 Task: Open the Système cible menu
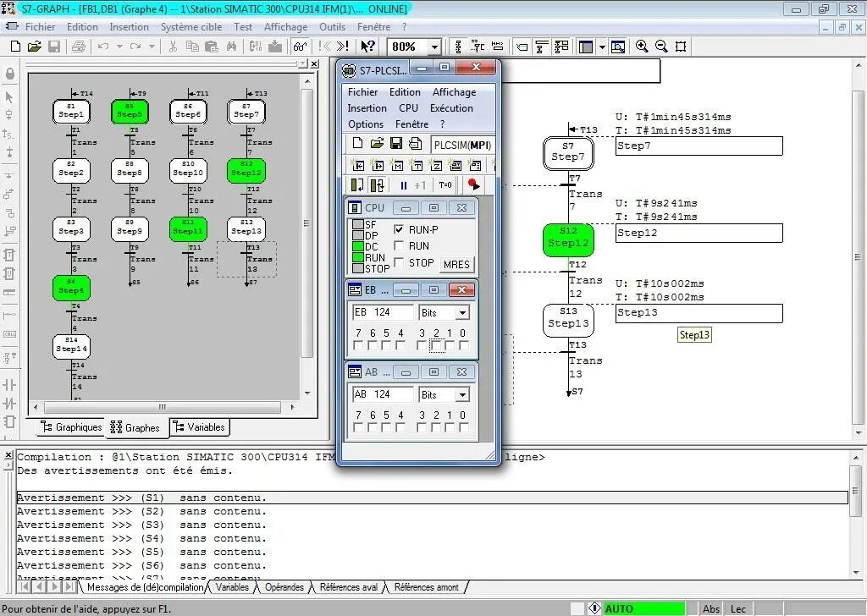[x=191, y=26]
